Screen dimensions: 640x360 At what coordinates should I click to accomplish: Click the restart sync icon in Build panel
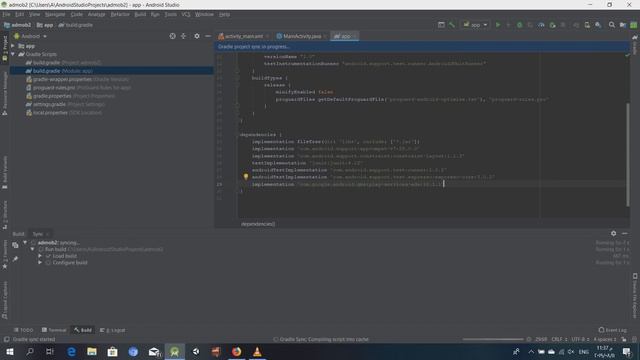click(15, 245)
